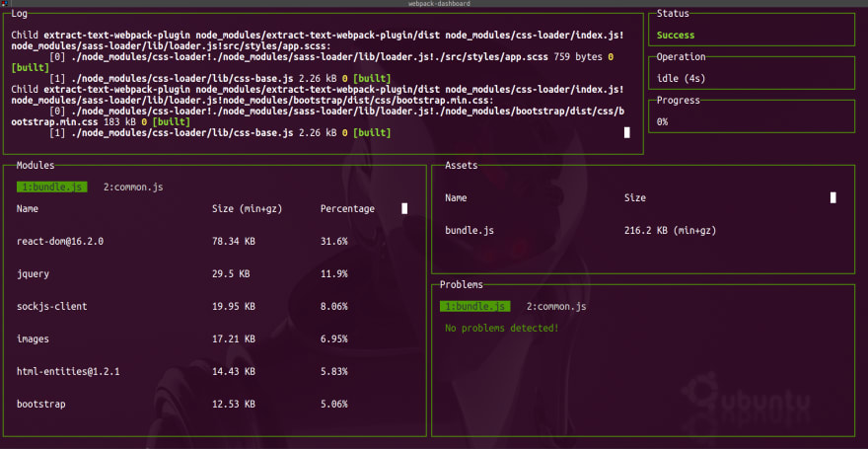Select the html-entities@1.2.1 module name
This screenshot has height=449, width=868.
click(x=68, y=371)
